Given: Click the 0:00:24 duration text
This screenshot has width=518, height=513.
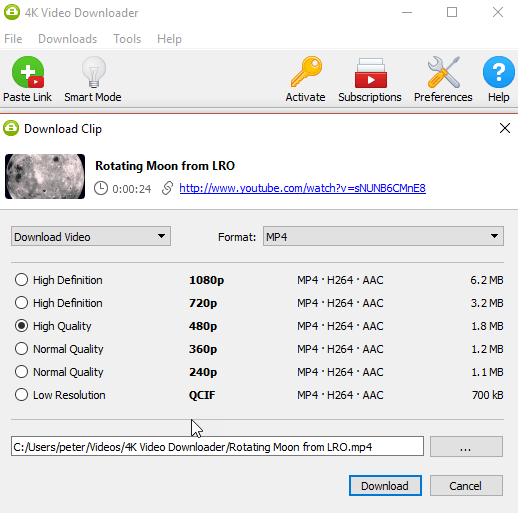Looking at the screenshot, I should [132, 189].
